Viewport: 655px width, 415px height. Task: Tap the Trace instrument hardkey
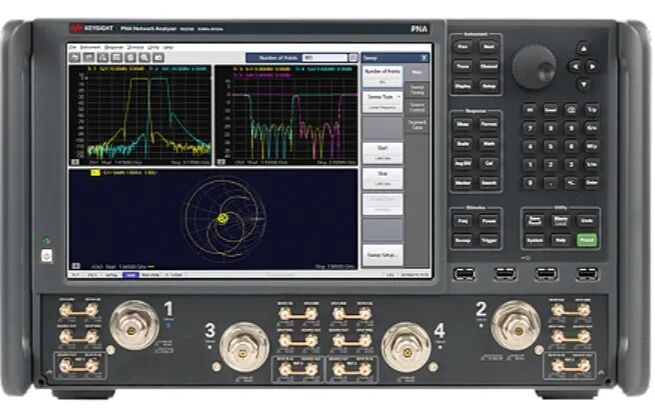(x=463, y=66)
